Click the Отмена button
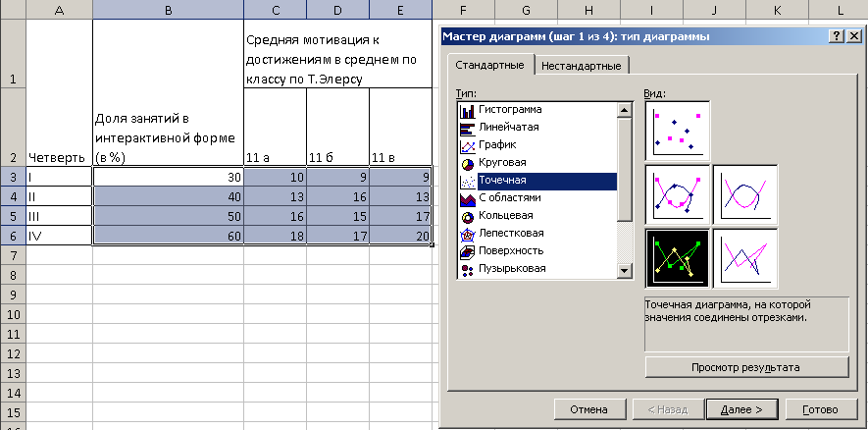The width and height of the screenshot is (868, 430). 589,410
